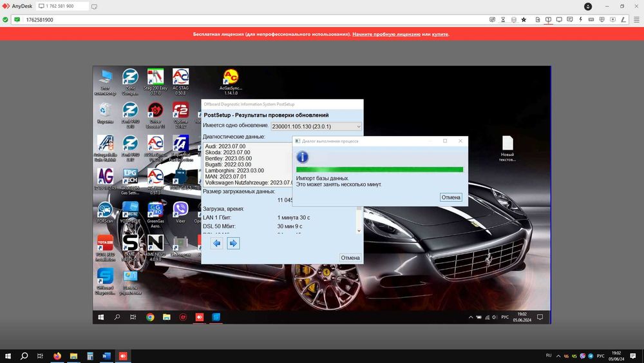Image resolution: width=644 pixels, height=363 pixels.
Task: Open the AnyDesk keyboard settings icon
Action: pos(591,19)
